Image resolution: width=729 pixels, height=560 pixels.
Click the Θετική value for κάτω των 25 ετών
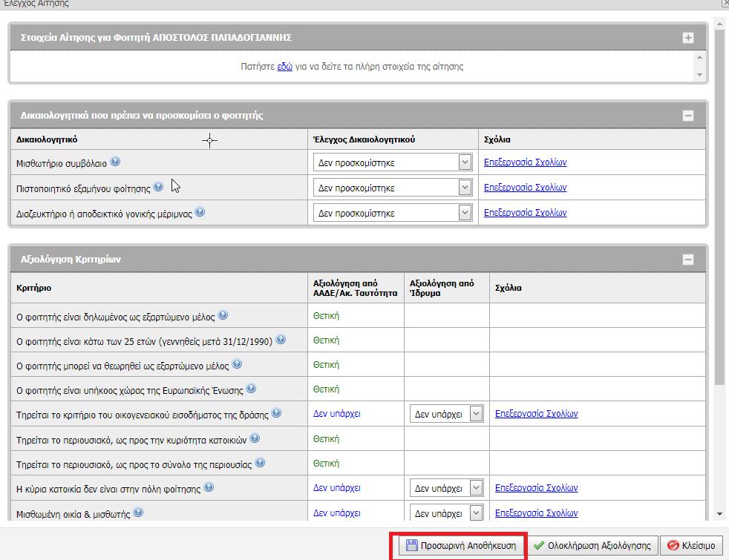point(326,340)
